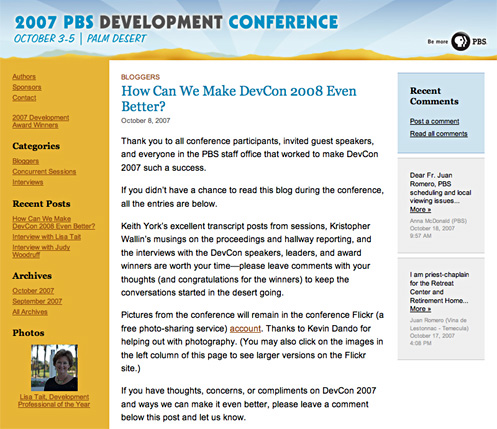This screenshot has width=497, height=429.
Task: Click the Archives heading
Action: [x=32, y=276]
